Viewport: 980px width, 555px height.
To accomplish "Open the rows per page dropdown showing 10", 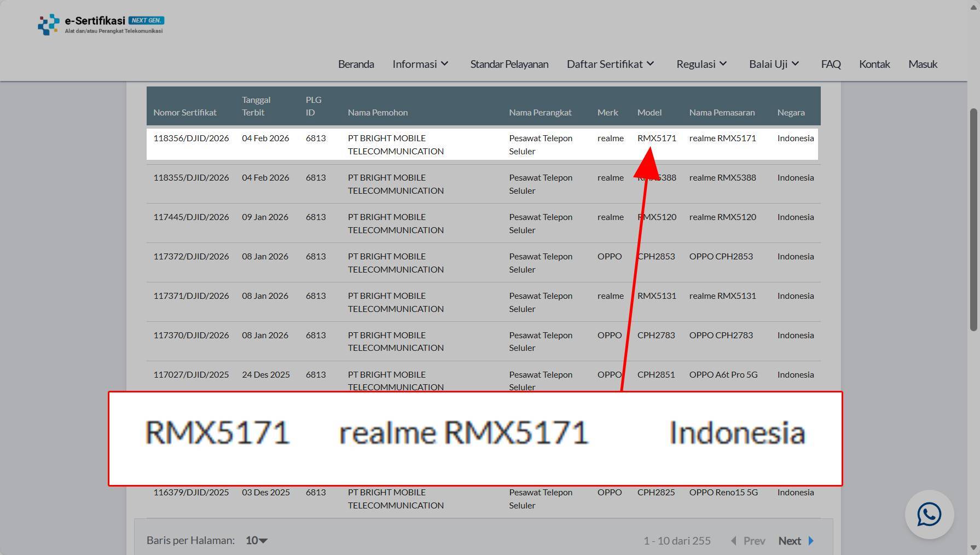I will [257, 541].
